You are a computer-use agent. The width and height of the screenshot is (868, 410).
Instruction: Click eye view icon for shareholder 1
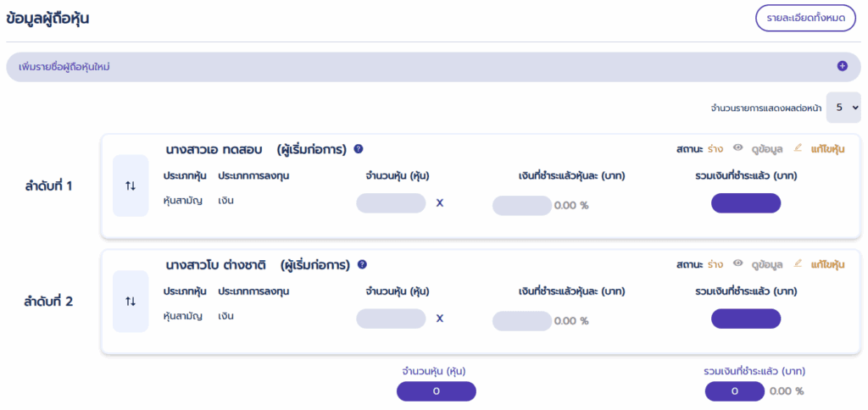[x=738, y=148]
